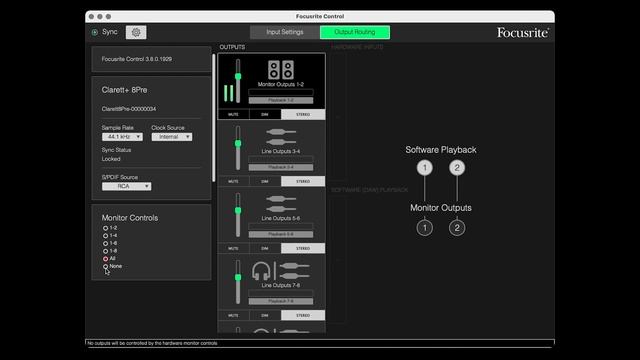Screen dimensions: 640x360
Task: Click the OUTPUTS column heading
Action: pyautogui.click(x=232, y=47)
